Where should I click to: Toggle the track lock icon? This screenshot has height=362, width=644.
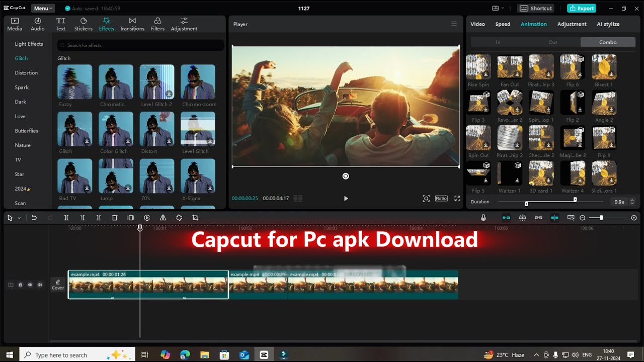[x=21, y=285]
